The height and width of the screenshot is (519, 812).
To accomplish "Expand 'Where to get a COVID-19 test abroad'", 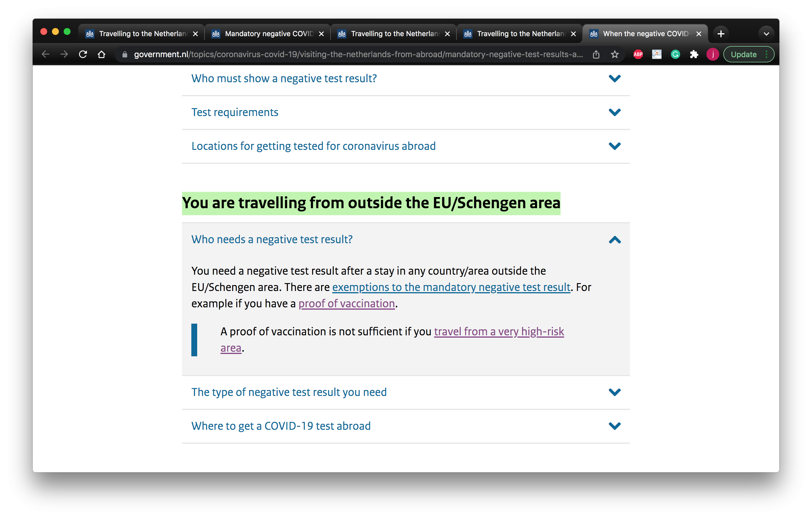I will pyautogui.click(x=406, y=426).
